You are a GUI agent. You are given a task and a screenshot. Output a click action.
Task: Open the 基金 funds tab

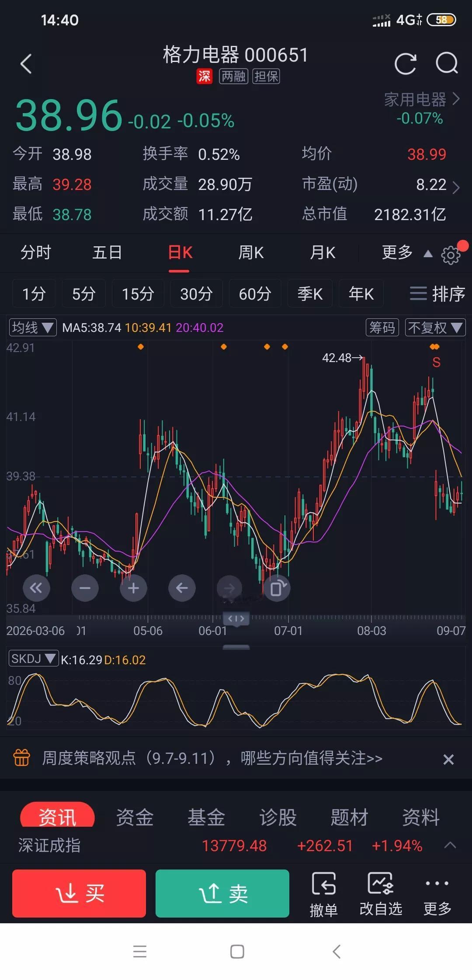tap(206, 817)
